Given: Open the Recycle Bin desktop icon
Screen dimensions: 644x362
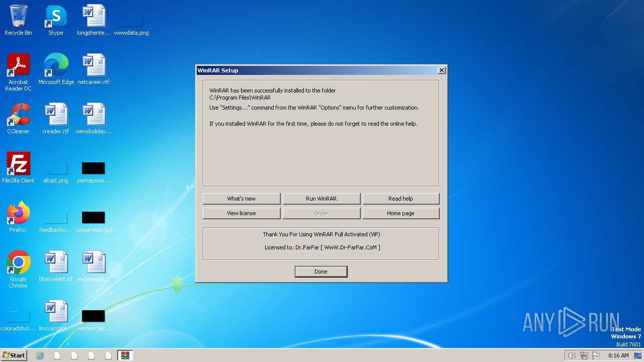Looking at the screenshot, I should (x=18, y=20).
